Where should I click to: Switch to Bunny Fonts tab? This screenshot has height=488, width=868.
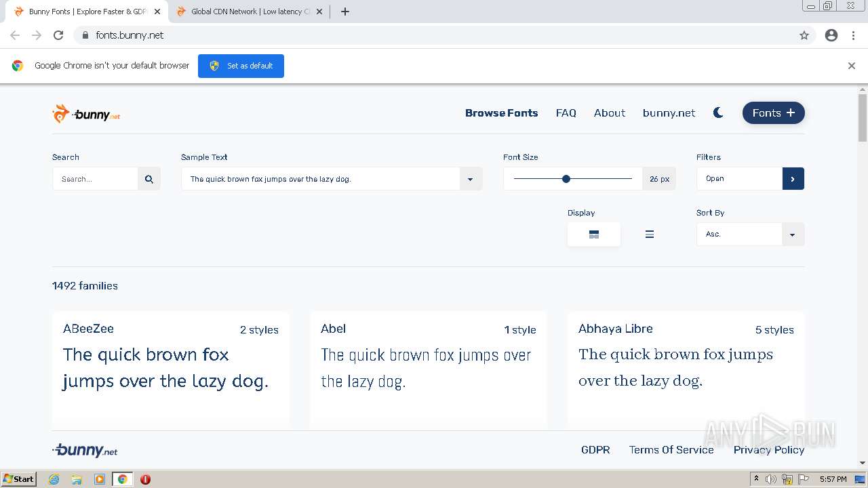[87, 12]
